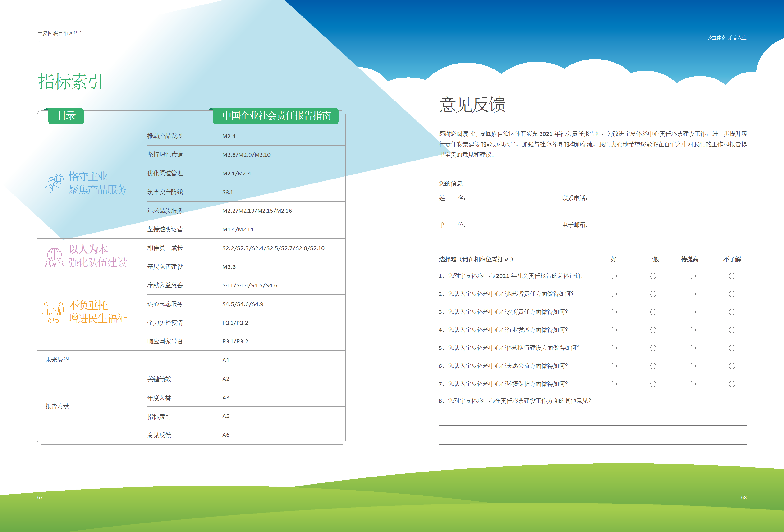784x532 pixels.
Task: Click the 未来展望 row in the index
Action: coord(57,360)
